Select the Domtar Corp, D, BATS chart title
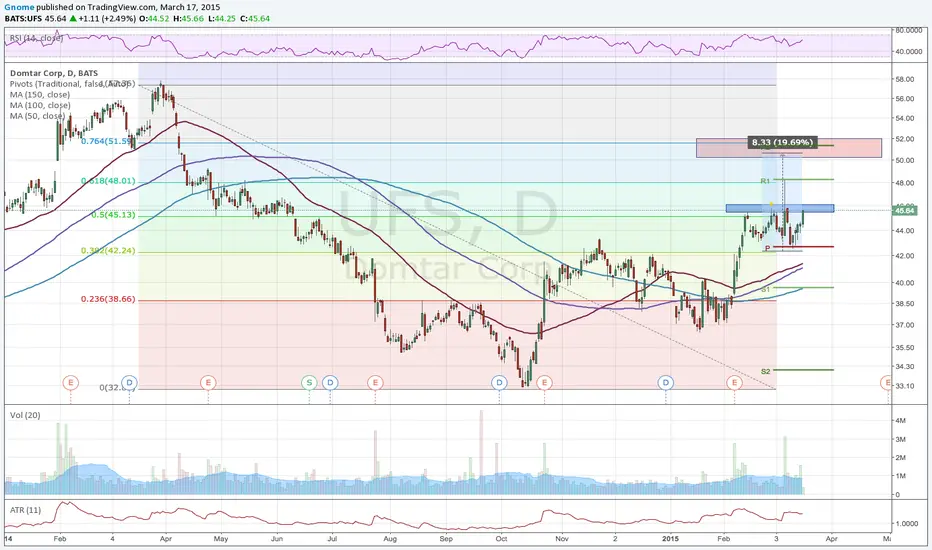The height and width of the screenshot is (550, 932). point(53,73)
